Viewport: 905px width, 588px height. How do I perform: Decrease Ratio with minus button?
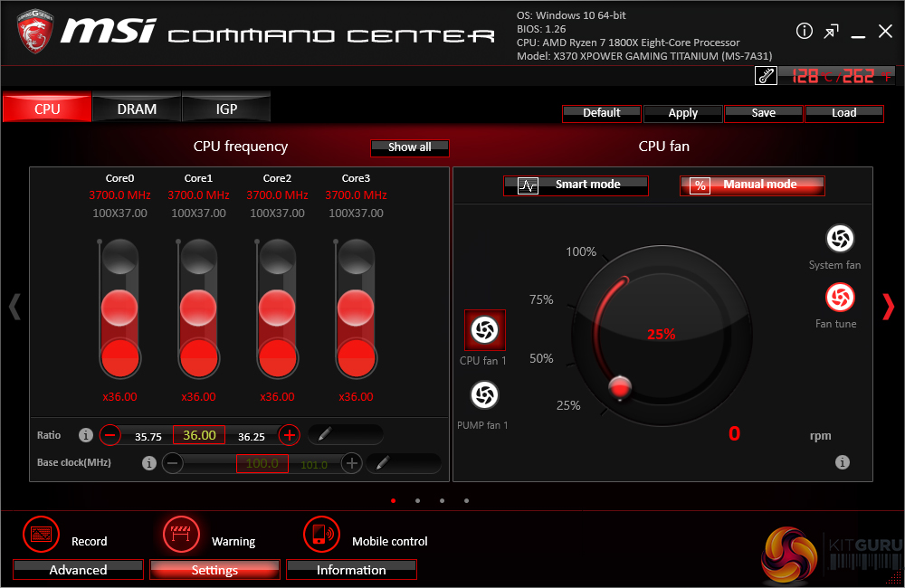(110, 434)
